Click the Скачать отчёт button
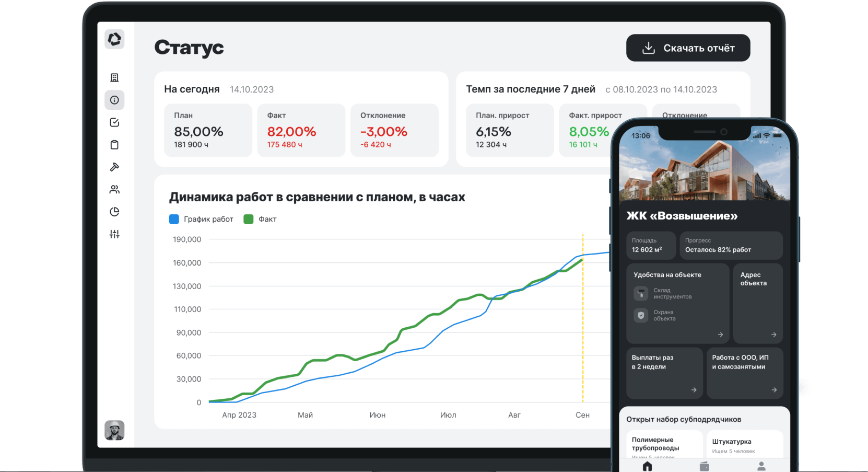 [688, 48]
